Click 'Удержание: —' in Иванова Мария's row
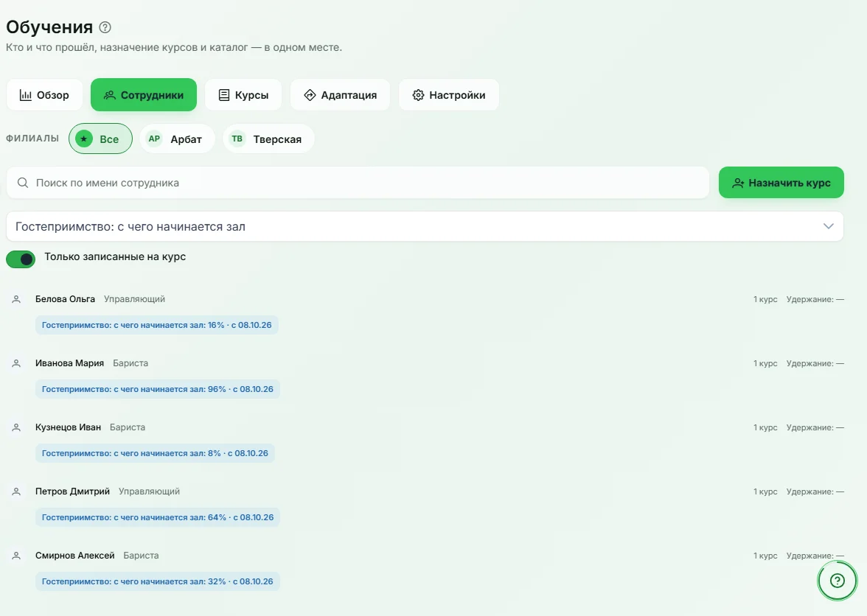867x616 pixels. (x=815, y=363)
